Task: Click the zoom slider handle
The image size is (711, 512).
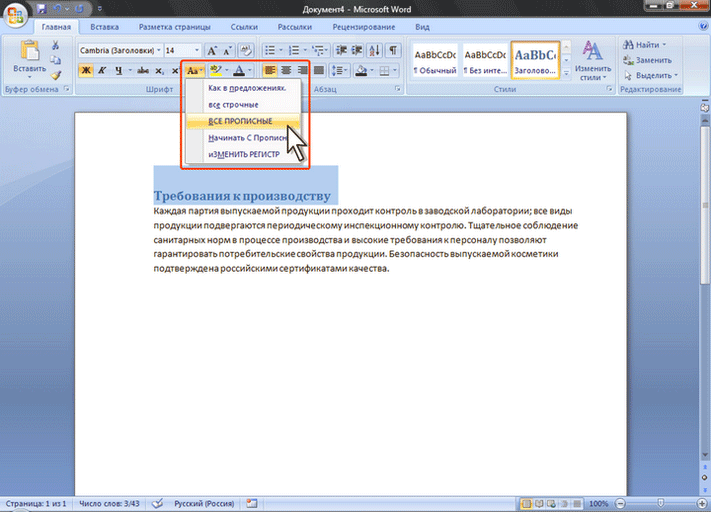Action: pyautogui.click(x=661, y=503)
